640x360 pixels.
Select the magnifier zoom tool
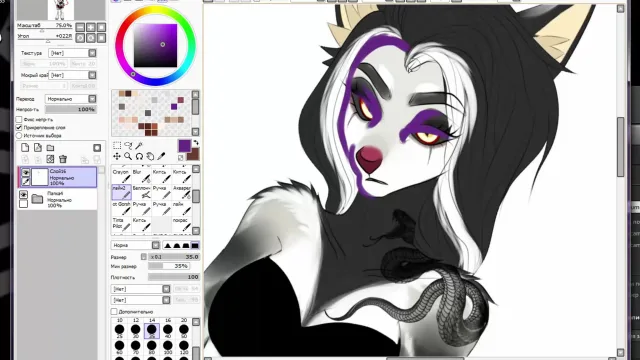click(128, 156)
